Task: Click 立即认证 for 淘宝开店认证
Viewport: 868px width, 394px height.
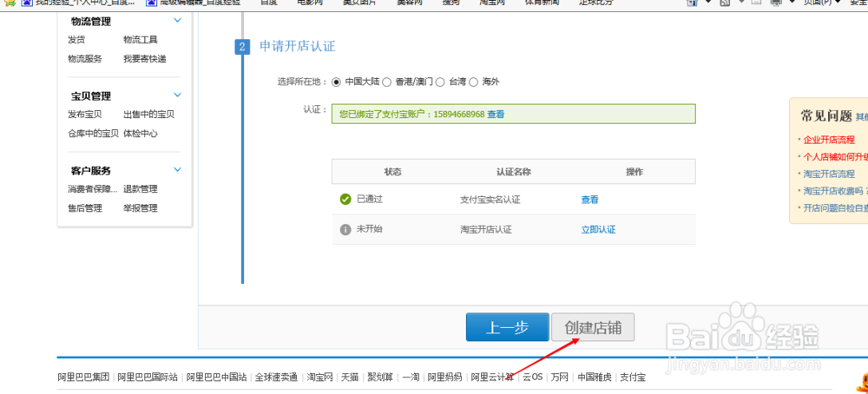Action: tap(598, 230)
